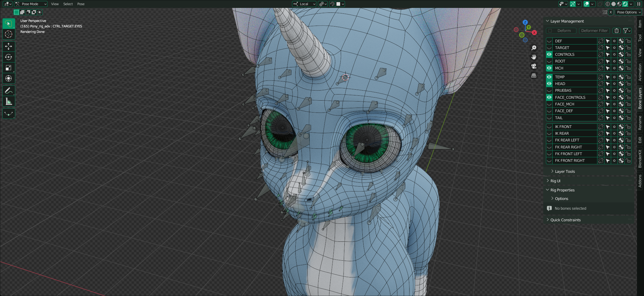644x296 pixels.
Task: Select the Scale tool
Action: (9, 68)
